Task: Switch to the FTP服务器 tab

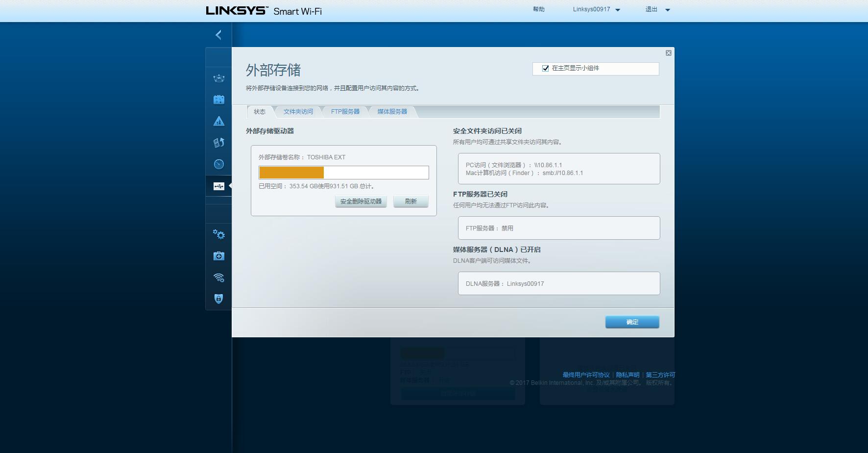Action: point(345,112)
